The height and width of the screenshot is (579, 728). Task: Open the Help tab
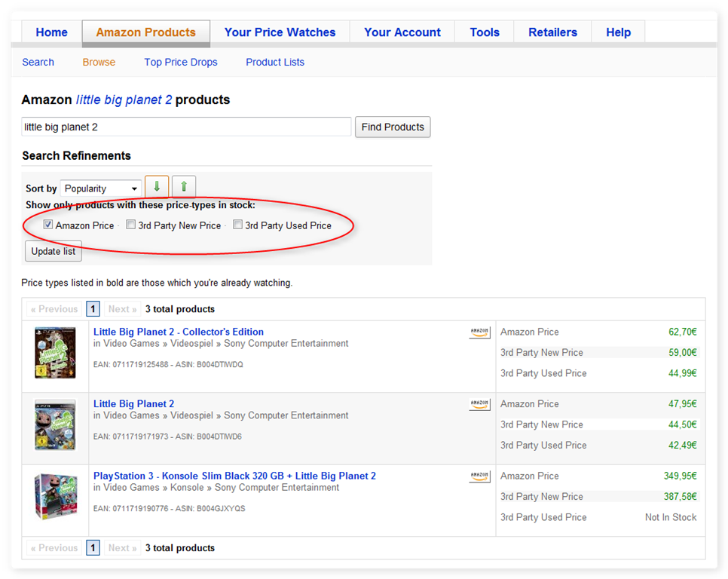point(618,32)
